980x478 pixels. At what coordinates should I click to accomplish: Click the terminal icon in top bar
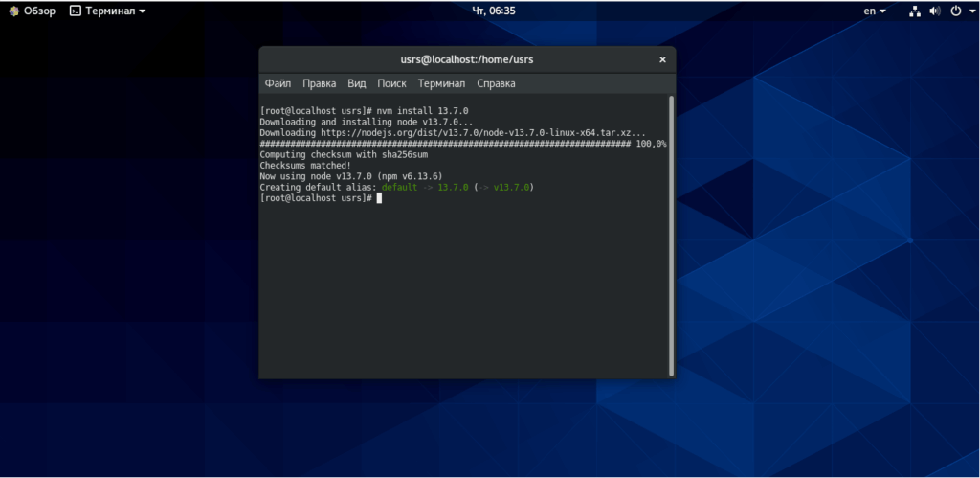76,11
